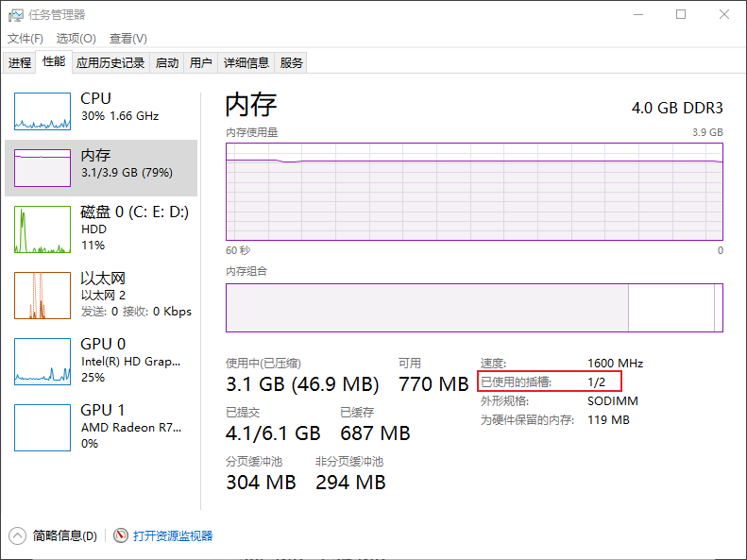Viewport: 747px width, 560px height.
Task: Click the 以太网 2 label
Action: tap(103, 296)
